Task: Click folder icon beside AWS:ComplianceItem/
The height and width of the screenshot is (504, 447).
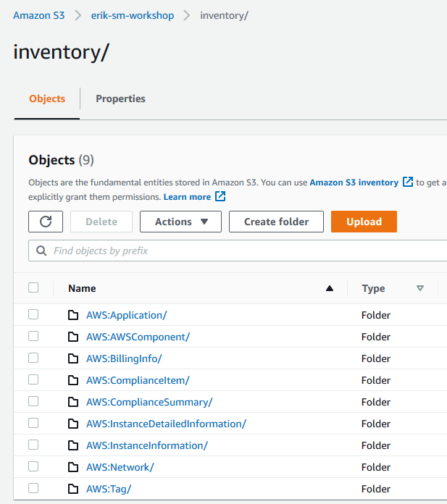Action: 73,380
